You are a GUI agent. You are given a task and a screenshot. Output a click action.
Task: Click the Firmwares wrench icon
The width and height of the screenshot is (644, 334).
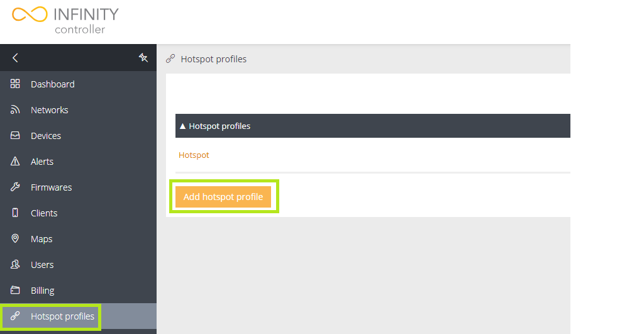16,187
